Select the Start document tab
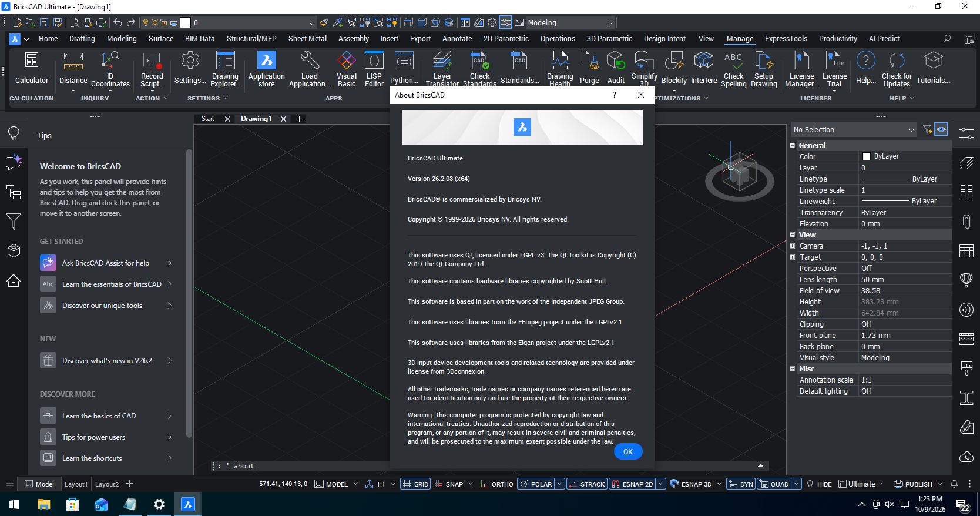980x516 pixels. click(x=208, y=119)
